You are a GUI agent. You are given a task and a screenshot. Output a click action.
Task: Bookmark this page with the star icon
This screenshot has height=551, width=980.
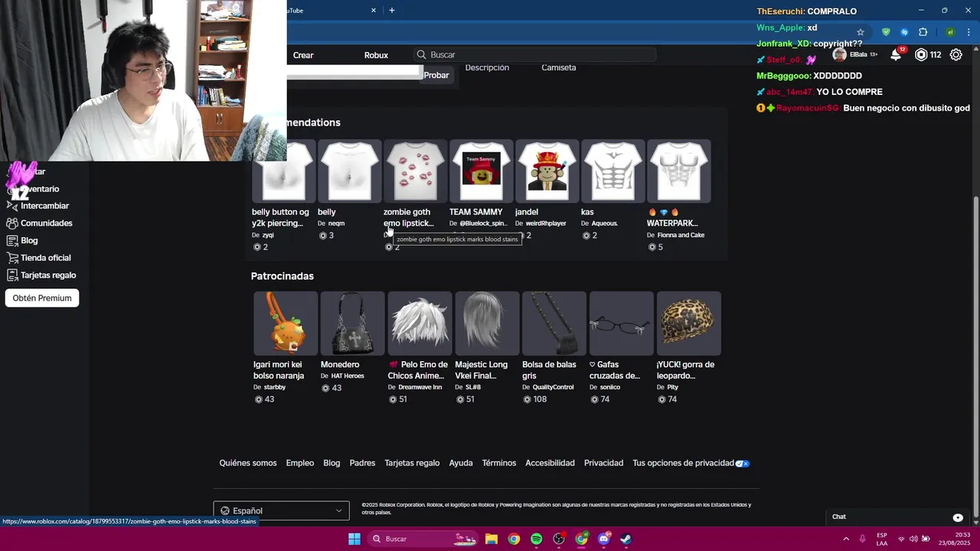coord(861,32)
